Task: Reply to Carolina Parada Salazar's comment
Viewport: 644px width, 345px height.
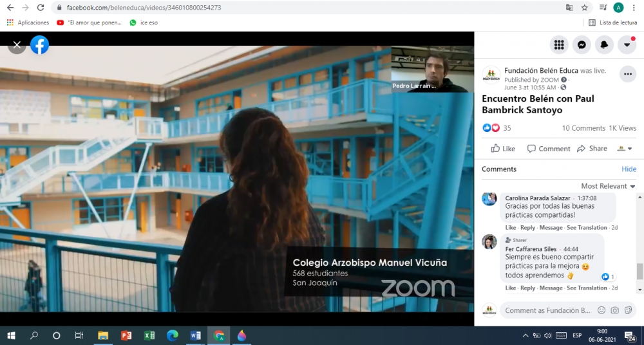Action: (x=528, y=228)
